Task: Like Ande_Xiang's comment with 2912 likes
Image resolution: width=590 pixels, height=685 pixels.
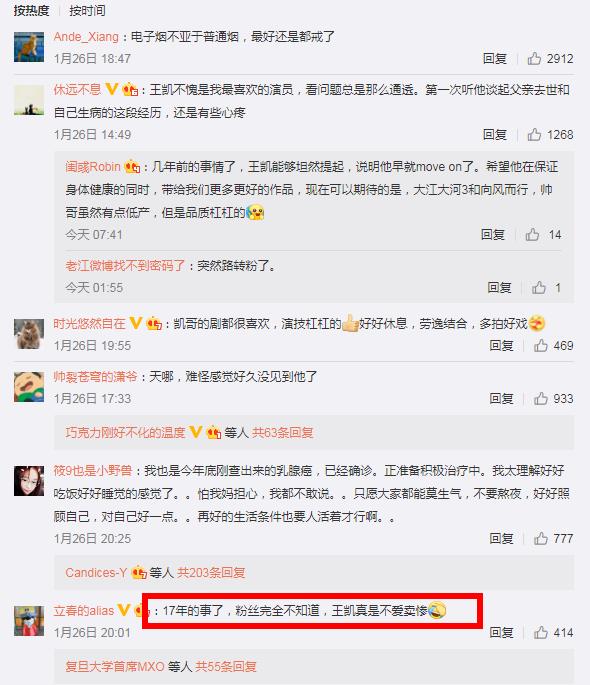Action: point(534,59)
